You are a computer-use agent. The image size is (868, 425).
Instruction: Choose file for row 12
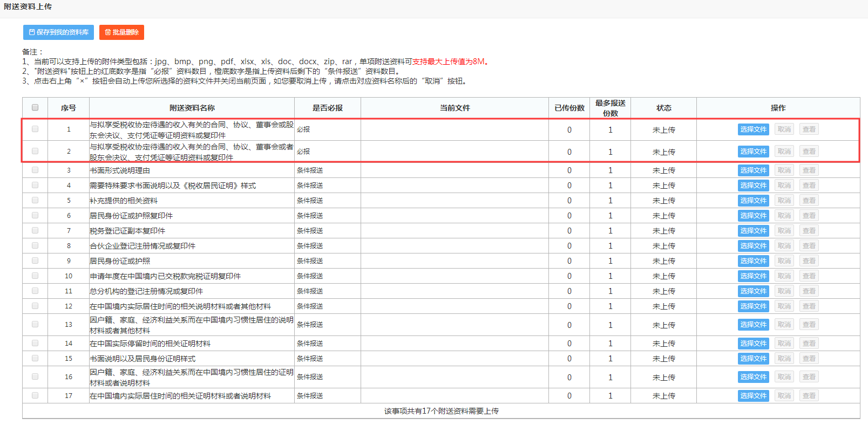coord(754,306)
